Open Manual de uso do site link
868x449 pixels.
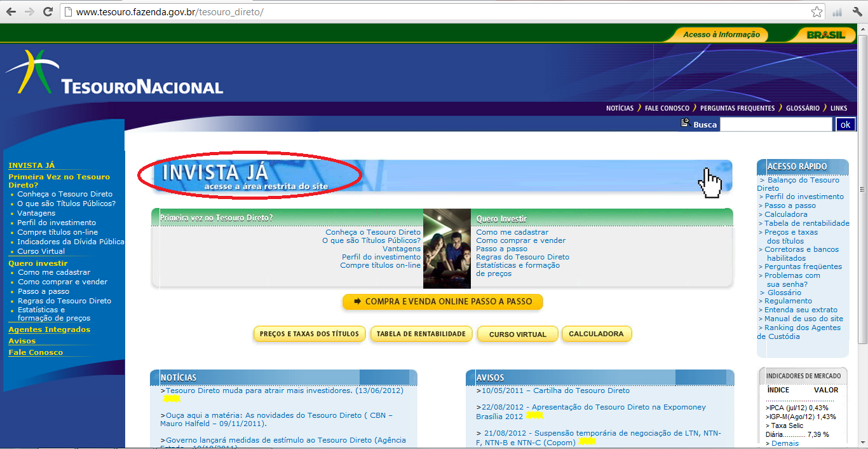pyautogui.click(x=803, y=319)
